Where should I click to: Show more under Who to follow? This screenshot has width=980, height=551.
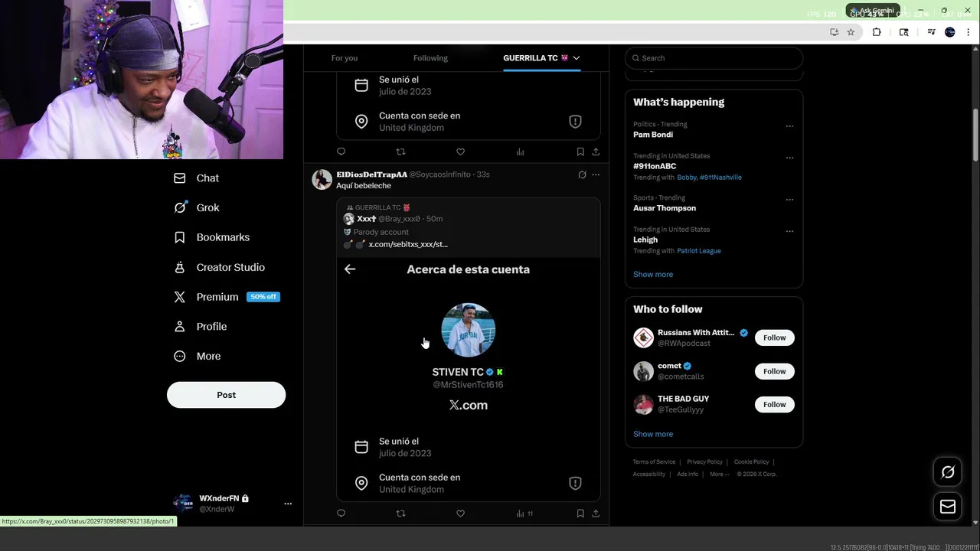[653, 434]
